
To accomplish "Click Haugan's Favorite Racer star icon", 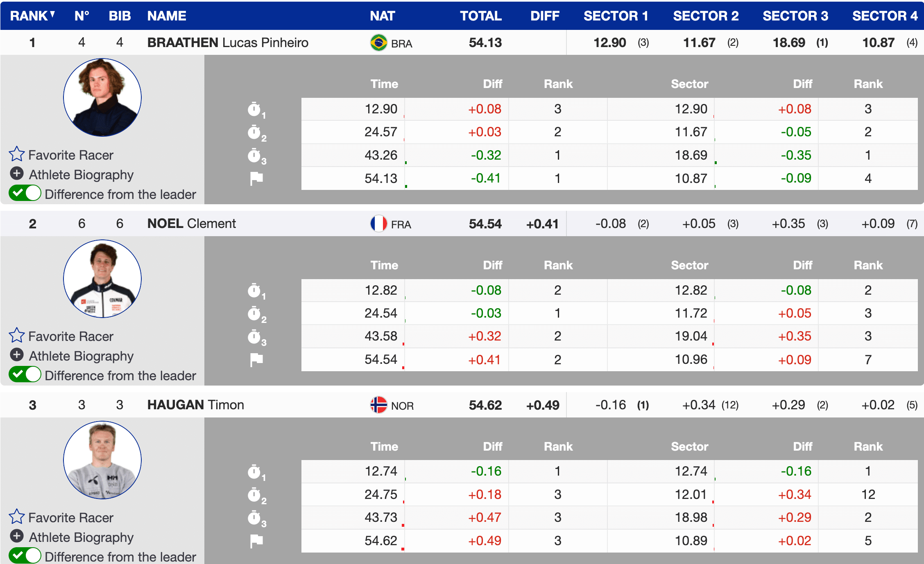I will 17,517.
